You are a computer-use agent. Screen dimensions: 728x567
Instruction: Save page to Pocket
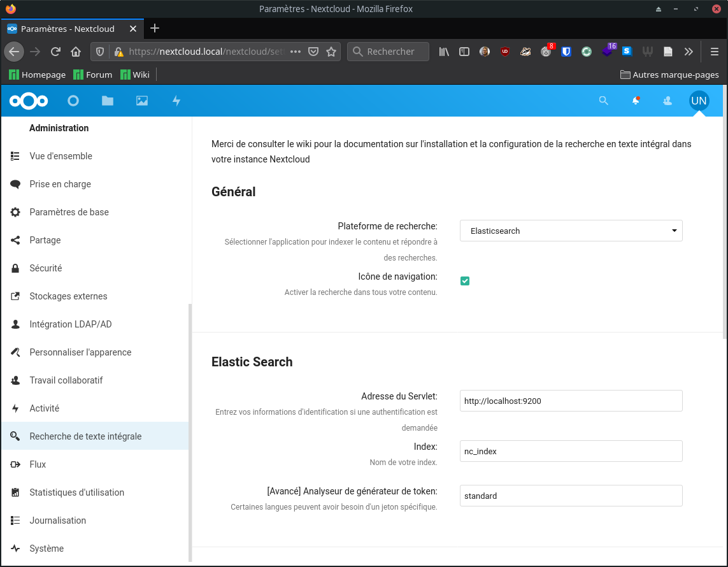point(313,52)
